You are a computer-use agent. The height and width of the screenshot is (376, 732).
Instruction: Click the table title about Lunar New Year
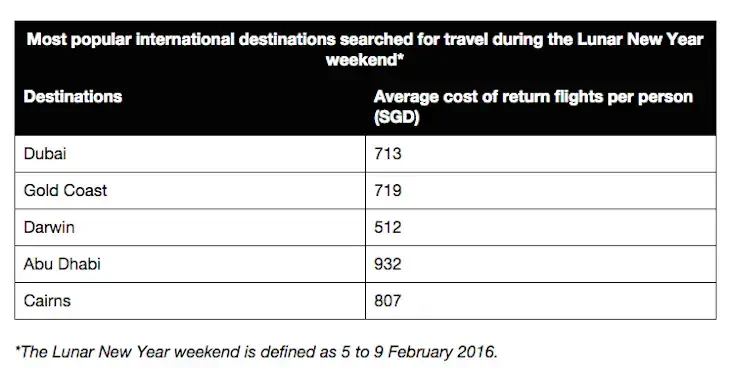pyautogui.click(x=365, y=50)
